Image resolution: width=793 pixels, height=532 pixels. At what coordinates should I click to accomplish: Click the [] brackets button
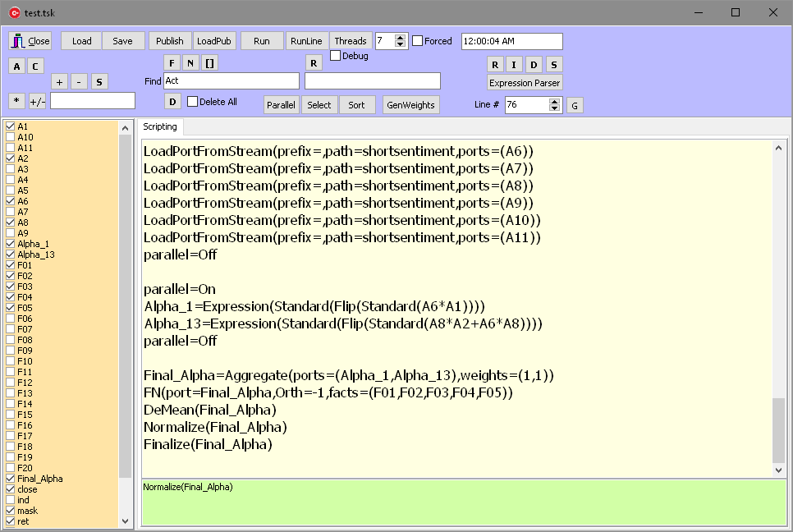coord(210,62)
